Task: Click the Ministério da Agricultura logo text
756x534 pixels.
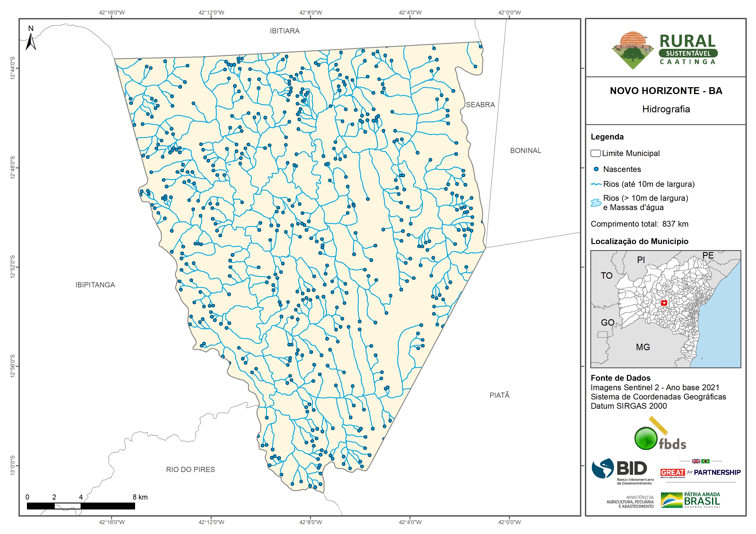Action: (630, 502)
